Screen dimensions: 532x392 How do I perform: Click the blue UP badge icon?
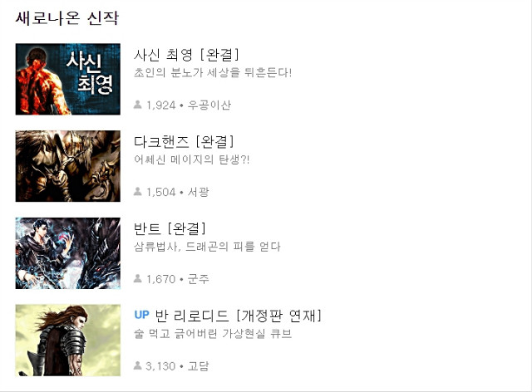pos(142,315)
